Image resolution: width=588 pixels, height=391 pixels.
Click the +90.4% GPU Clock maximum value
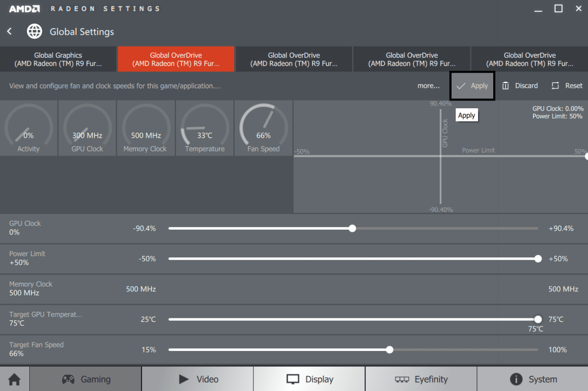tap(561, 228)
